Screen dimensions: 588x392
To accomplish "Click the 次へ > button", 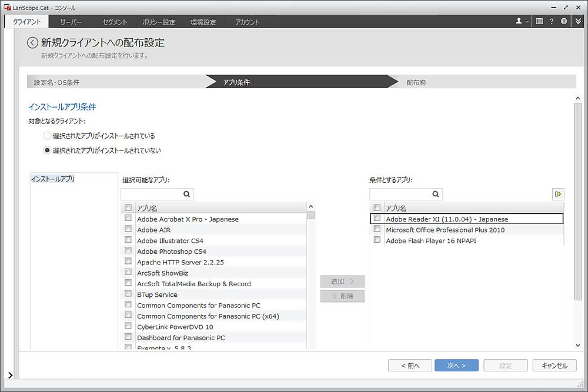I will click(456, 366).
